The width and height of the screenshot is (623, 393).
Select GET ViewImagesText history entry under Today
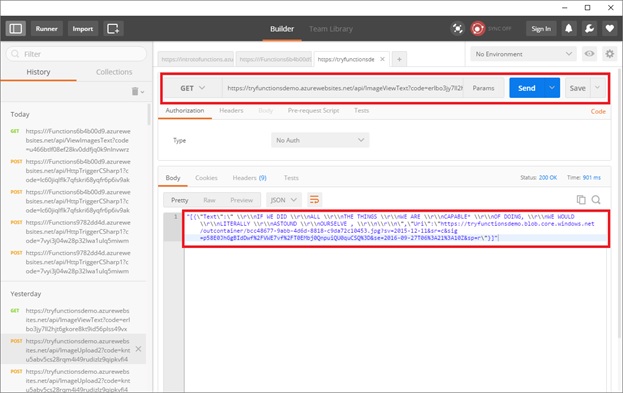[74, 140]
